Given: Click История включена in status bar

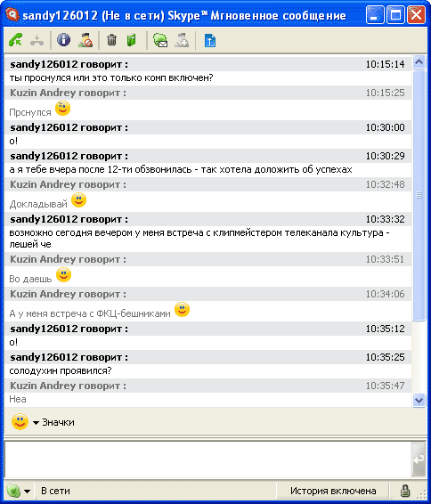Looking at the screenshot, I should pos(333,491).
